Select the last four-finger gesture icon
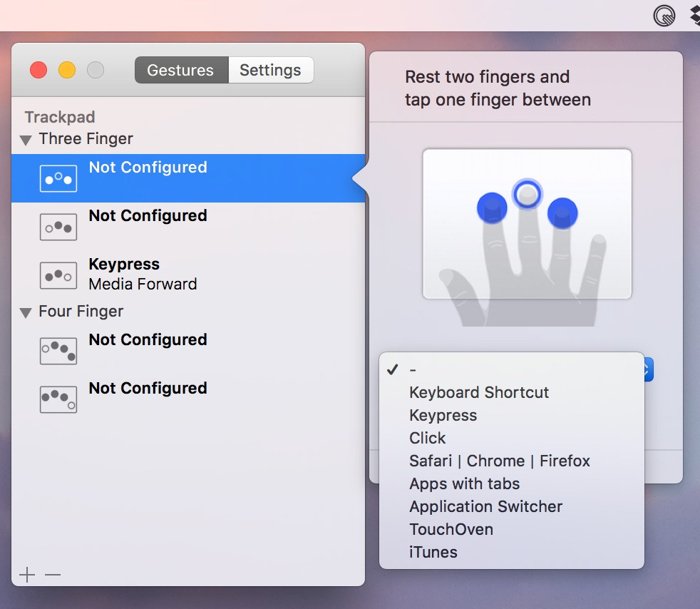The image size is (700, 609). point(58,399)
